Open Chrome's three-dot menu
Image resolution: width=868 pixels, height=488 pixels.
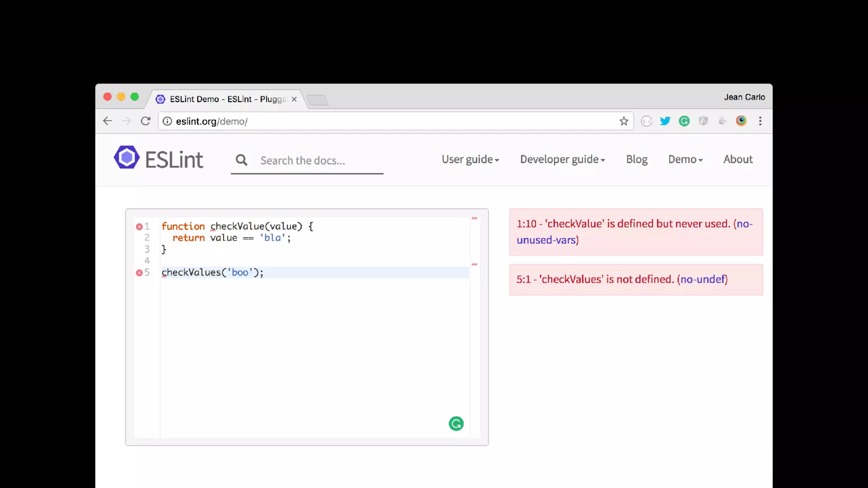click(x=760, y=121)
